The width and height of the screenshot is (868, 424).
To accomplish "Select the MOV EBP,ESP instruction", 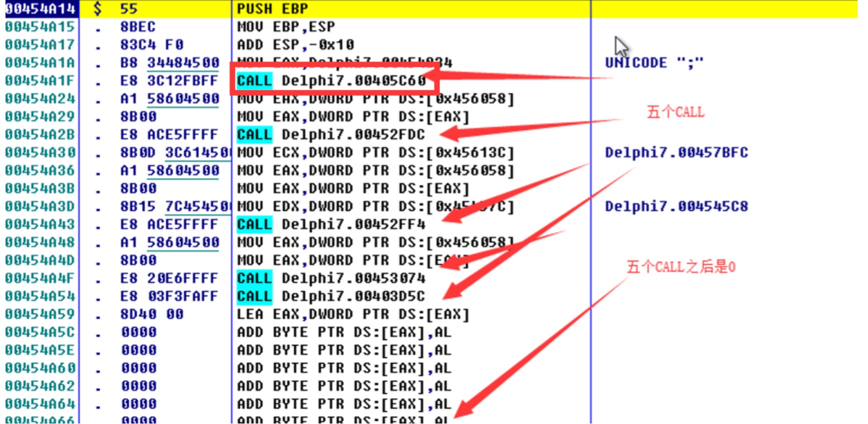I will pos(286,27).
